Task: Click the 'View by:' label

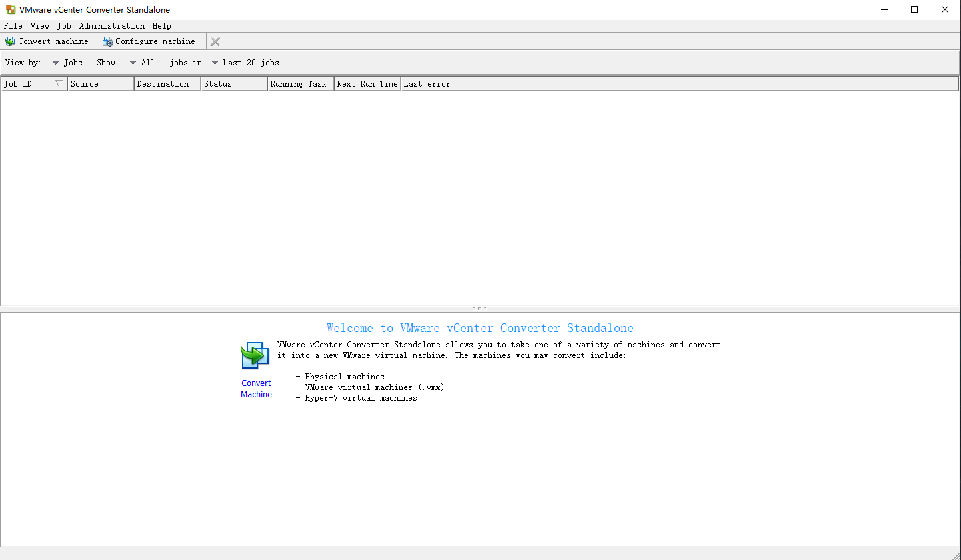Action: click(x=23, y=63)
